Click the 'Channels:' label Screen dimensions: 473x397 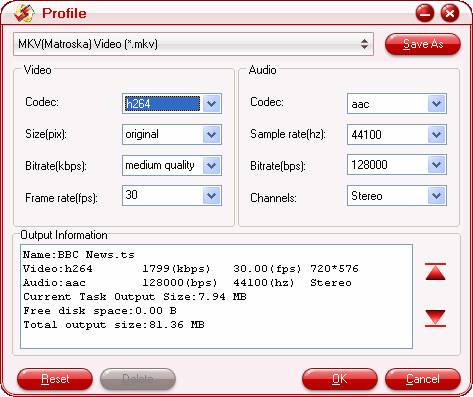coord(273,198)
